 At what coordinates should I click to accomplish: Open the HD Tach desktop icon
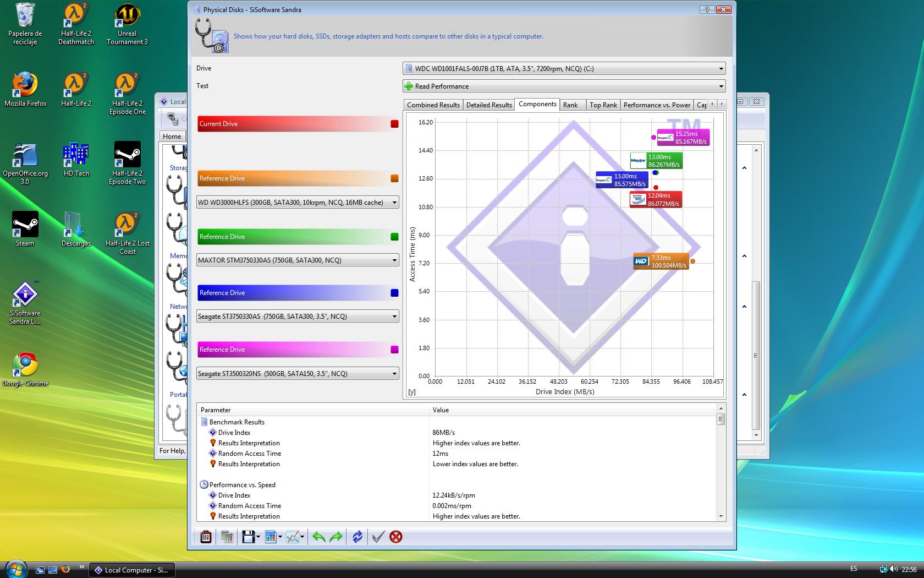tap(76, 160)
